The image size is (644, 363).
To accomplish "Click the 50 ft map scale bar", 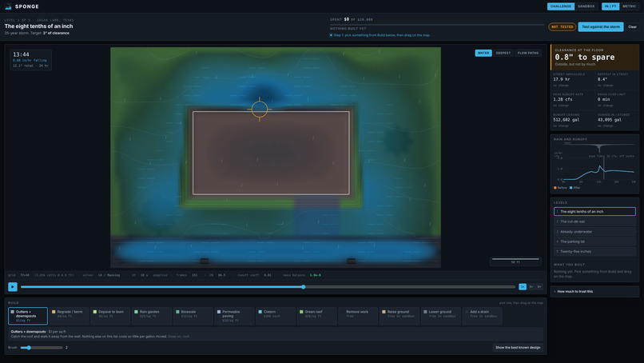I will point(515,261).
